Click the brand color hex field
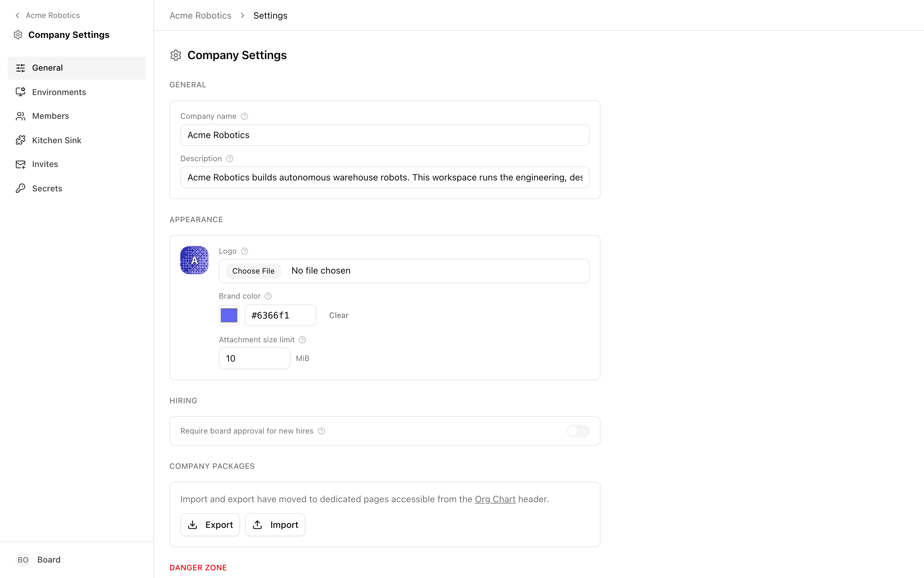 click(280, 315)
